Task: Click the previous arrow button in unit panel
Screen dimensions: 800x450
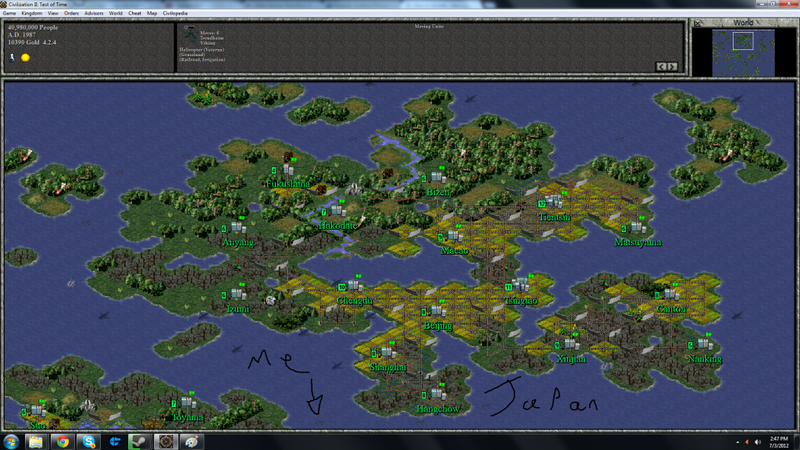Action: pos(661,66)
